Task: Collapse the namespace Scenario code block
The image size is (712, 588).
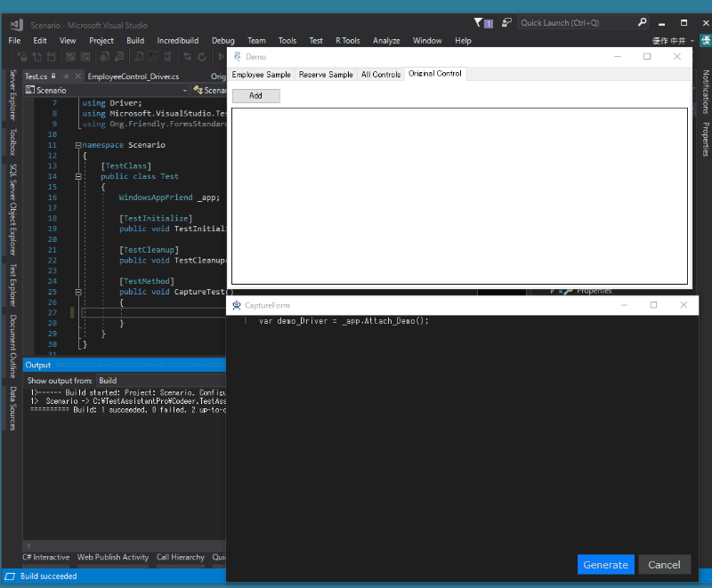Action: pos(77,145)
